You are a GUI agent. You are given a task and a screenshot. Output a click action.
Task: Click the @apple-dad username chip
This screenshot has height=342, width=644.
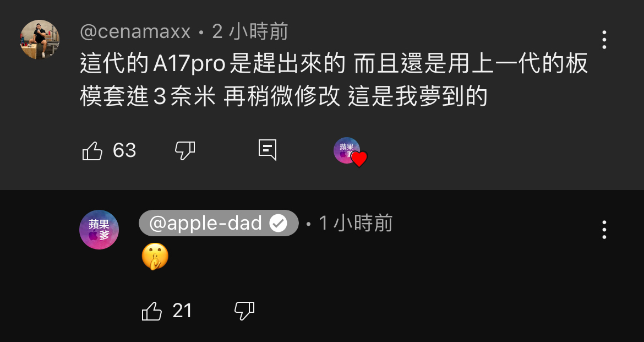(219, 223)
